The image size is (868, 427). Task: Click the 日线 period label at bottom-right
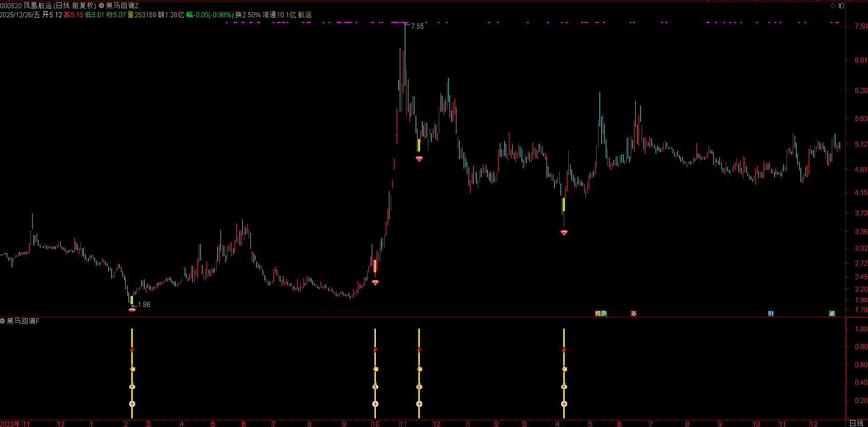point(856,423)
